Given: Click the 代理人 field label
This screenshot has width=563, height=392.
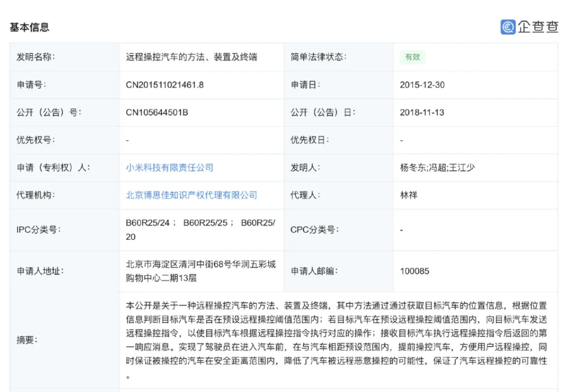Looking at the screenshot, I should 305,195.
